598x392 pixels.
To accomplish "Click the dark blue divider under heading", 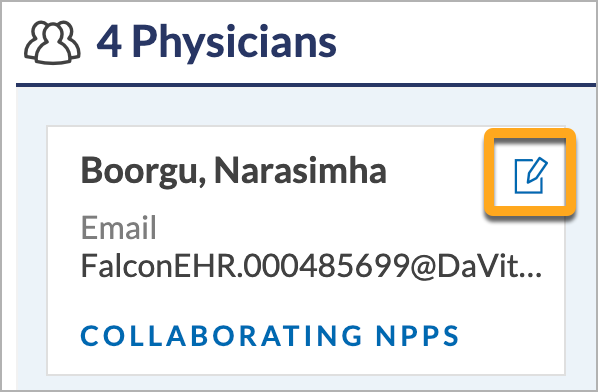I will pyautogui.click(x=305, y=85).
